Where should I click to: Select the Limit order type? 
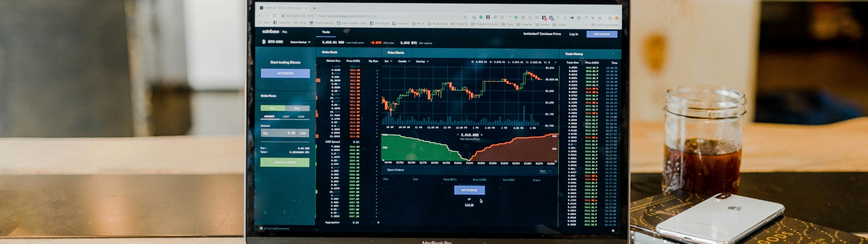[x=286, y=116]
